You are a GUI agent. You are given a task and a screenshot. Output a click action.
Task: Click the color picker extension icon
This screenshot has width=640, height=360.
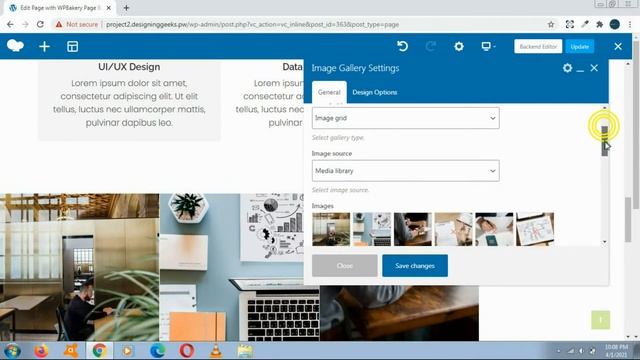(584, 24)
